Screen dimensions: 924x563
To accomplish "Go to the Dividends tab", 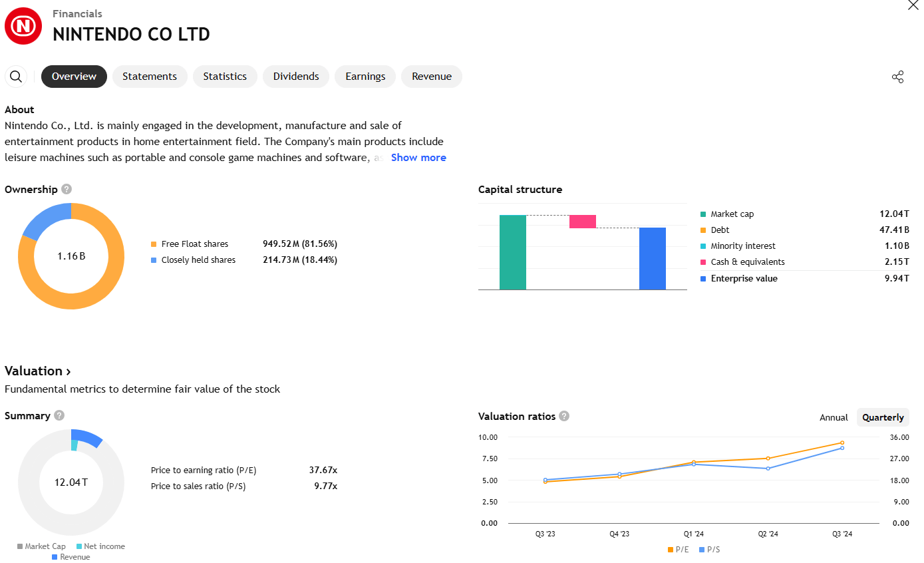I will 296,77.
